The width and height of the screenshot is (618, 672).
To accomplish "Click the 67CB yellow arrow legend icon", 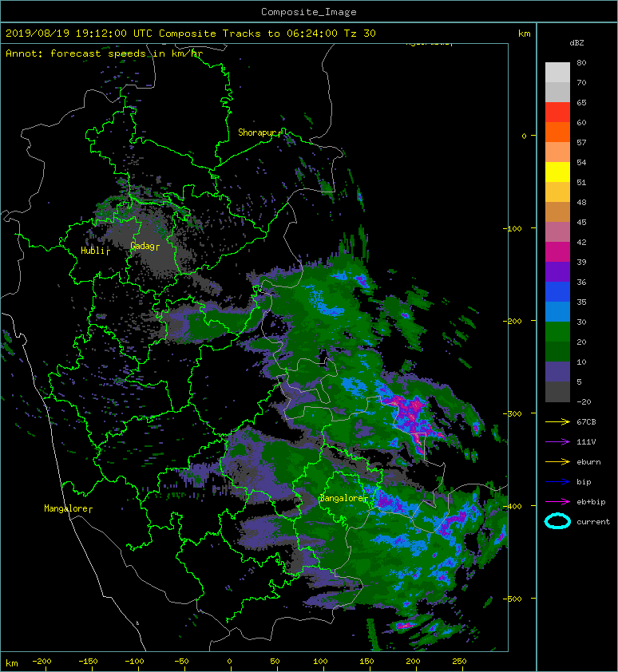I will tap(557, 422).
